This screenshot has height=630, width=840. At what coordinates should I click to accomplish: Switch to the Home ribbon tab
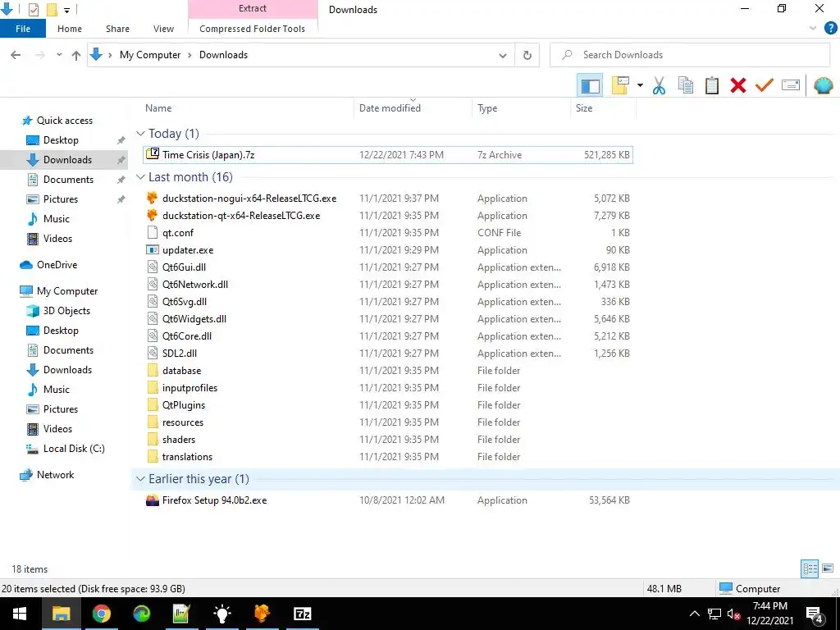coord(70,29)
